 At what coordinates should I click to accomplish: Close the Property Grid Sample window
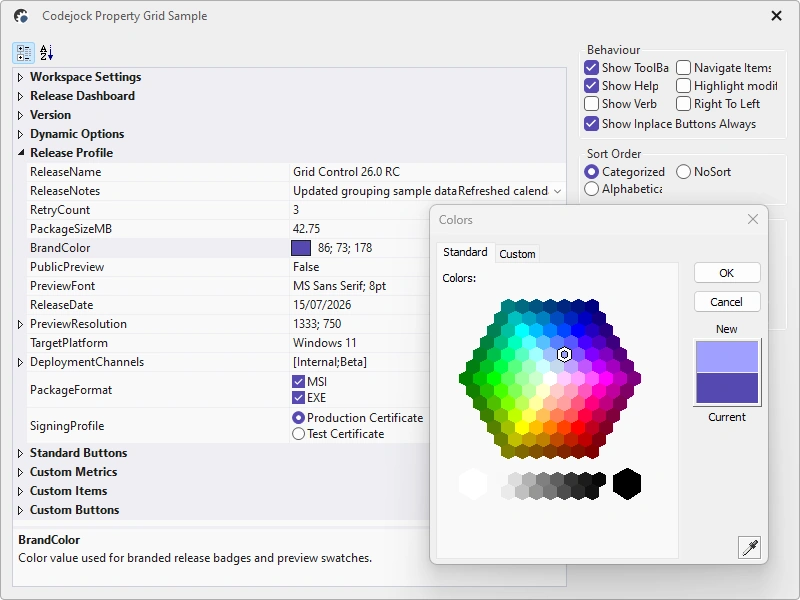pos(777,16)
